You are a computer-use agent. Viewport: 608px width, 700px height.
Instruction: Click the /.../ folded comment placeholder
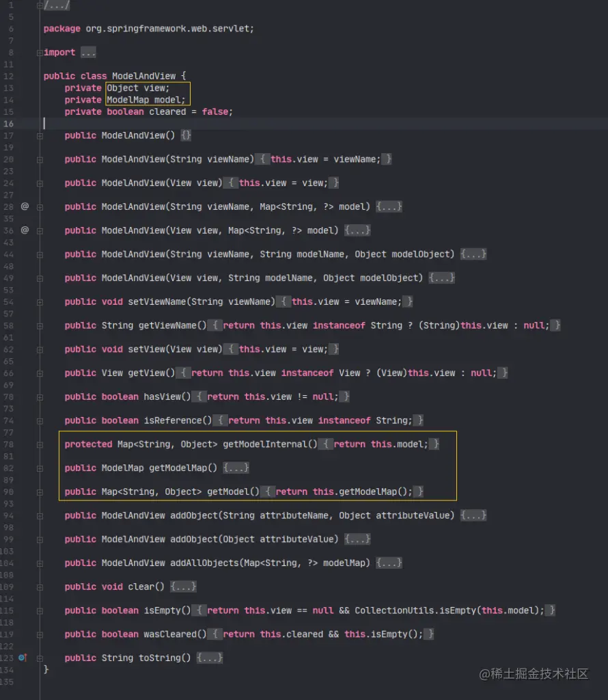[57, 5]
